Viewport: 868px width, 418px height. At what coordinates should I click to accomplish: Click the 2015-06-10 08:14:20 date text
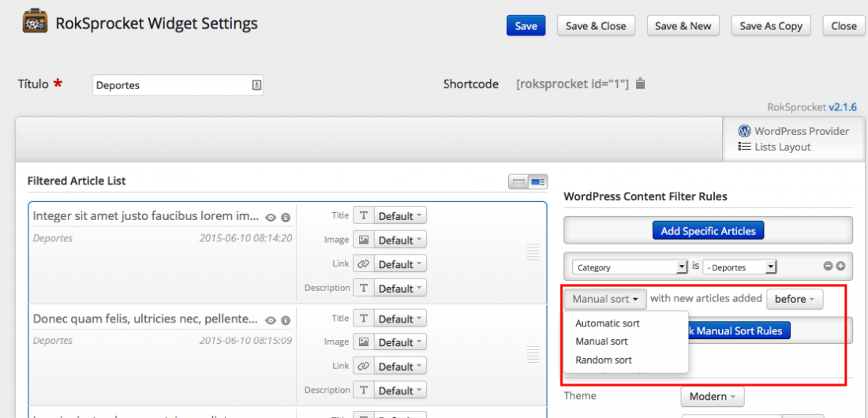pyautogui.click(x=245, y=238)
